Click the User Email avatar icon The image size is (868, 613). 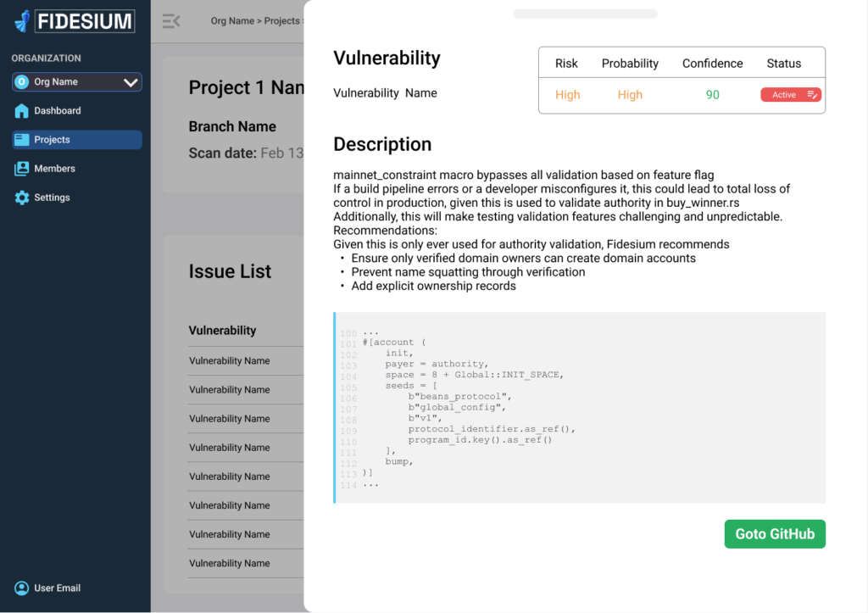click(x=21, y=588)
